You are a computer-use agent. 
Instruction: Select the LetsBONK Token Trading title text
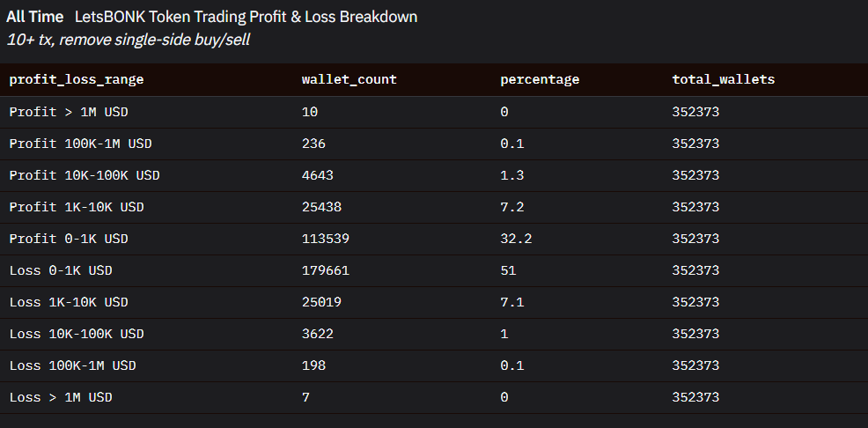click(x=246, y=17)
